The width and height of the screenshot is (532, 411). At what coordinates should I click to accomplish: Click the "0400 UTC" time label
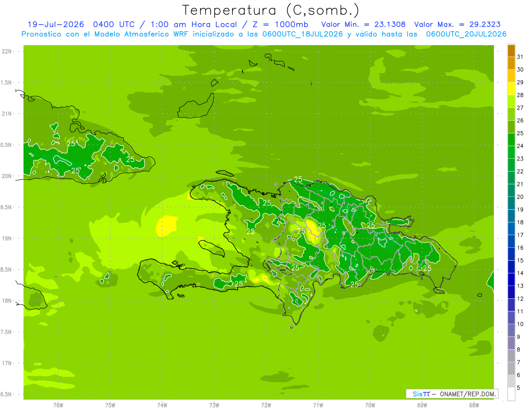point(115,24)
